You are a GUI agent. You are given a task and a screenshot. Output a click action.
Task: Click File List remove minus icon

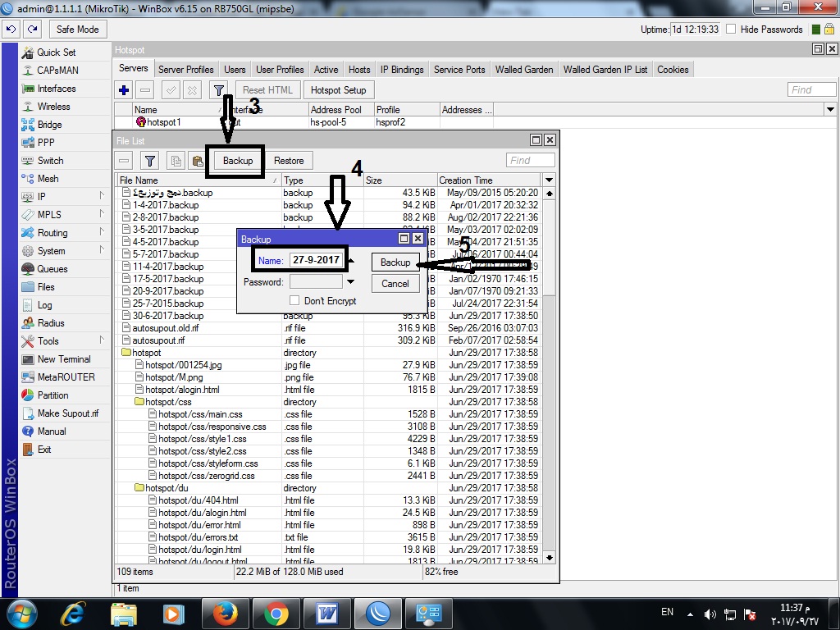click(125, 161)
